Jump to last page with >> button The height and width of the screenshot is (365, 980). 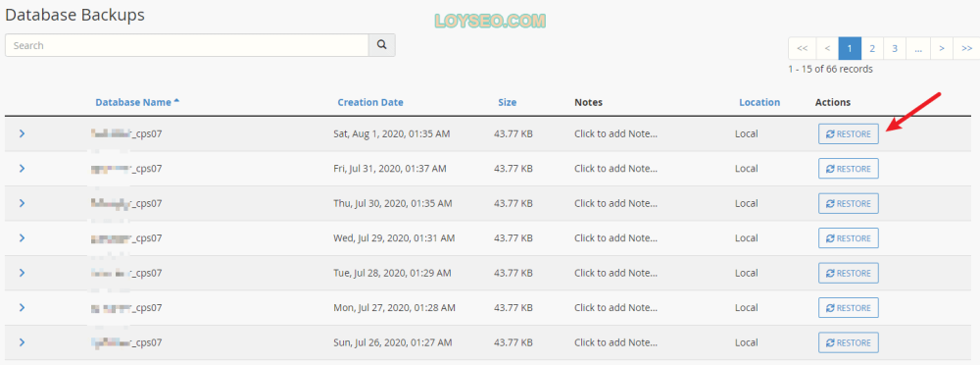tap(966, 48)
